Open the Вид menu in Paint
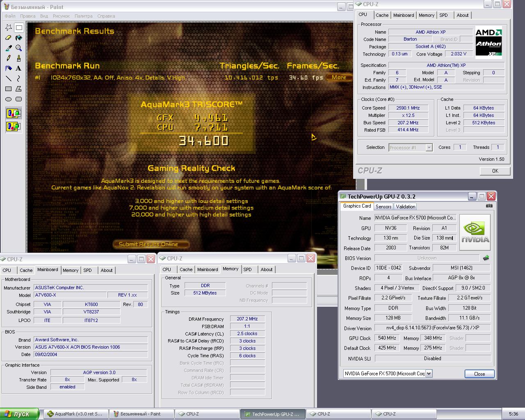 [x=44, y=16]
